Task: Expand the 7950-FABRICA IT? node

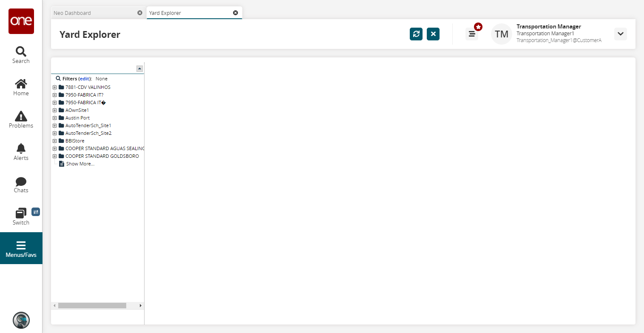Action: click(x=54, y=95)
